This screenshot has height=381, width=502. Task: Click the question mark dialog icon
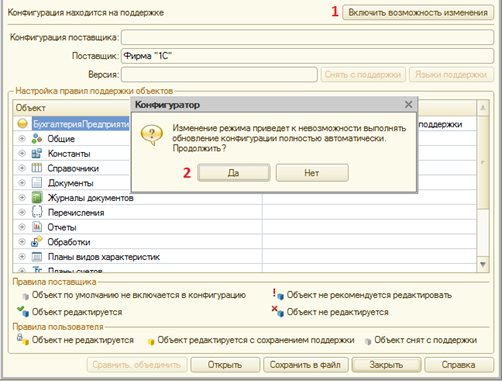point(152,135)
